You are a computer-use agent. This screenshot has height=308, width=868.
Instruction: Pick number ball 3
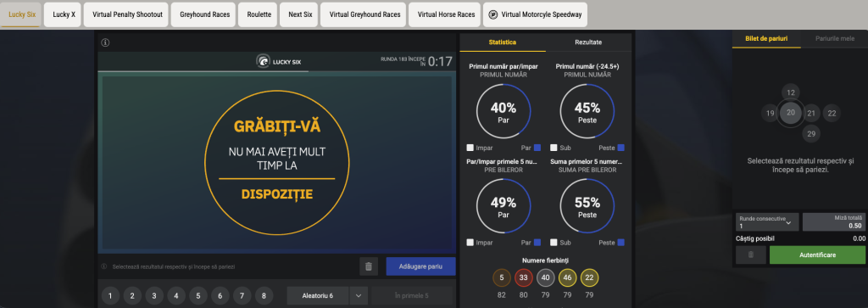point(154,296)
